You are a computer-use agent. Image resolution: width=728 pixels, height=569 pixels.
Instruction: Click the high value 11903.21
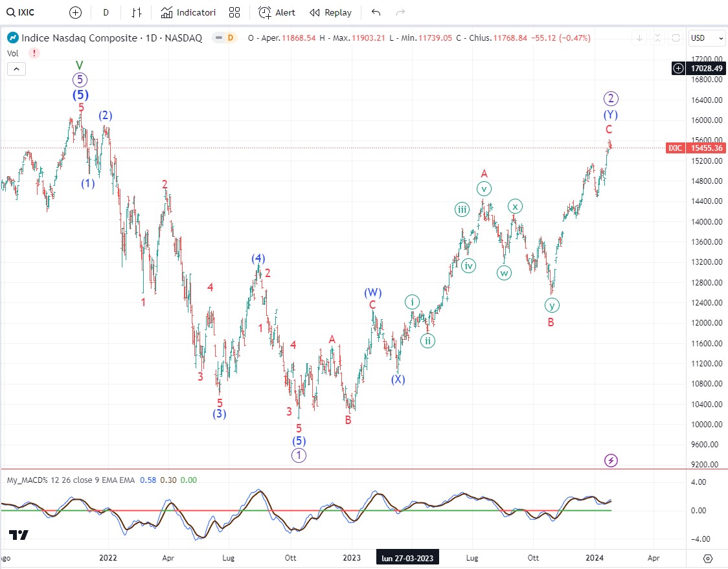pyautogui.click(x=368, y=38)
